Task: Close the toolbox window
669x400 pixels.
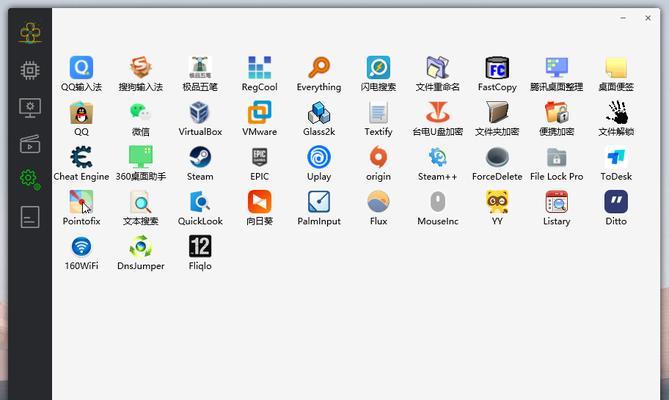Action: (648, 18)
